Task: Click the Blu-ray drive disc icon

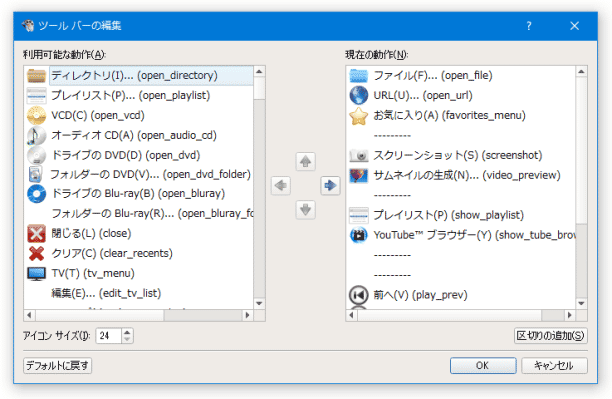Action: tap(36, 194)
